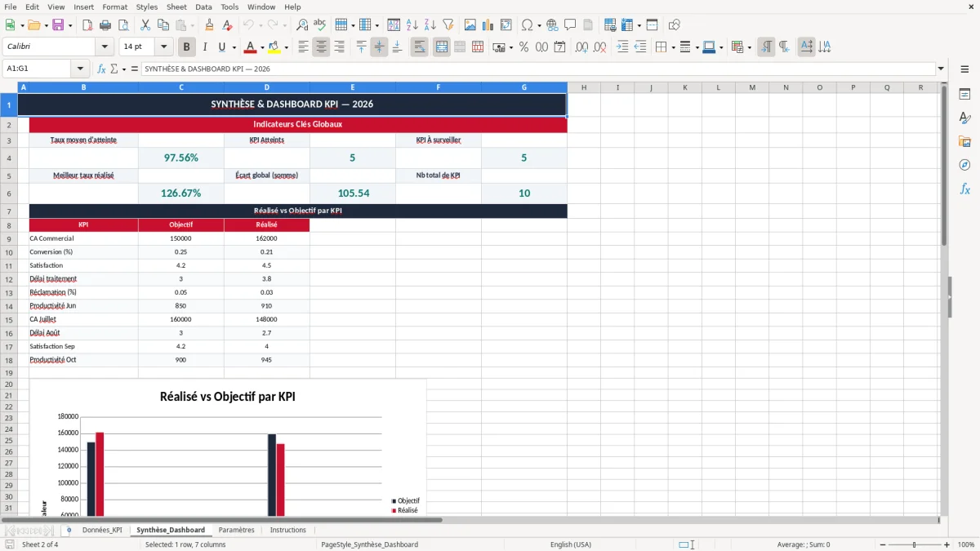This screenshot has width=980, height=551.
Task: Run the spelling check
Action: [x=320, y=25]
